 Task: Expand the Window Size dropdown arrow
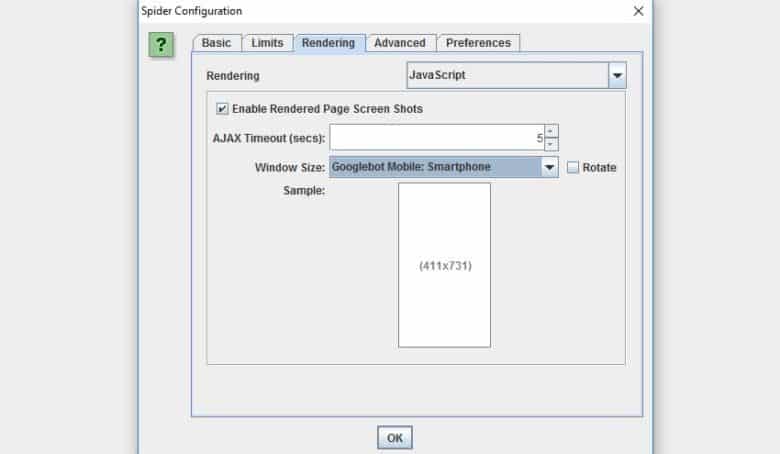pos(549,167)
